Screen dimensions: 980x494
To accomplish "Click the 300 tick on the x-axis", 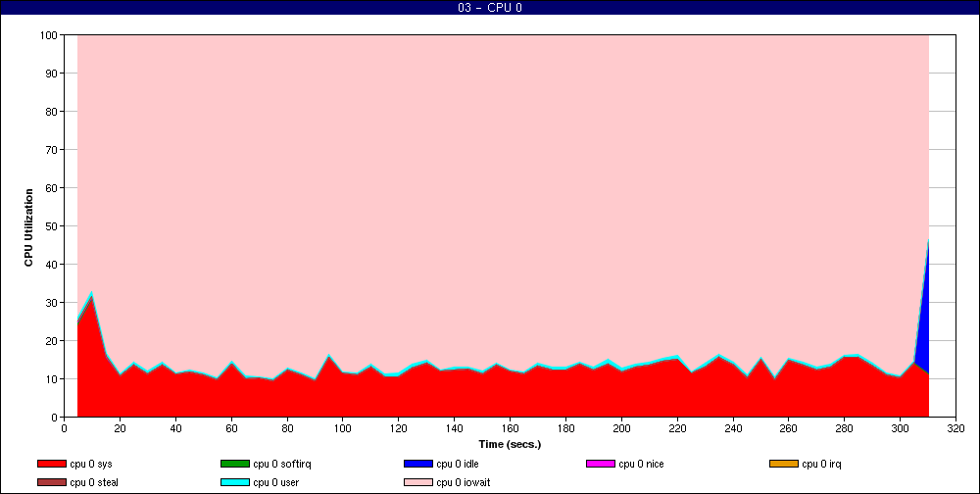I will coord(900,428).
